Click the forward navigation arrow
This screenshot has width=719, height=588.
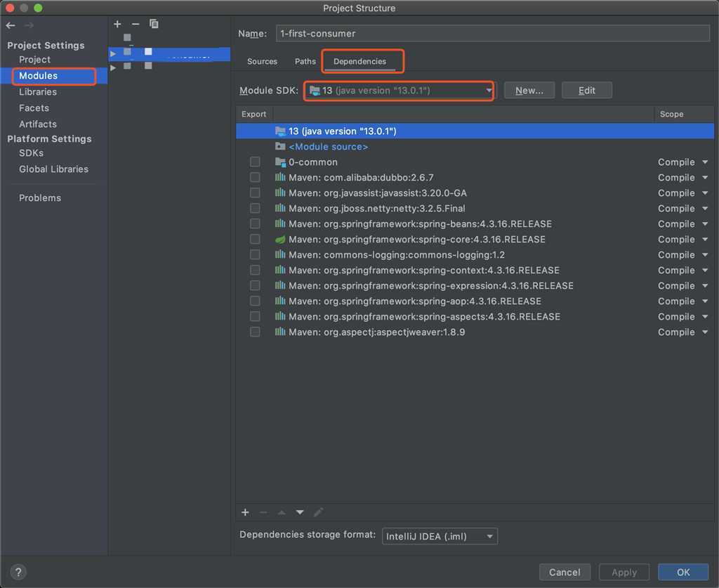29,25
